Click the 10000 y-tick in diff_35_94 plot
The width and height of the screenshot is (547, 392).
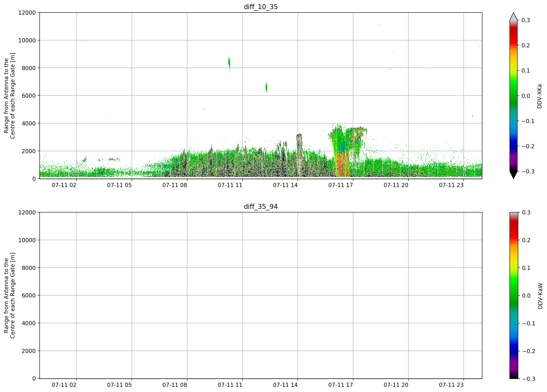click(x=27, y=240)
